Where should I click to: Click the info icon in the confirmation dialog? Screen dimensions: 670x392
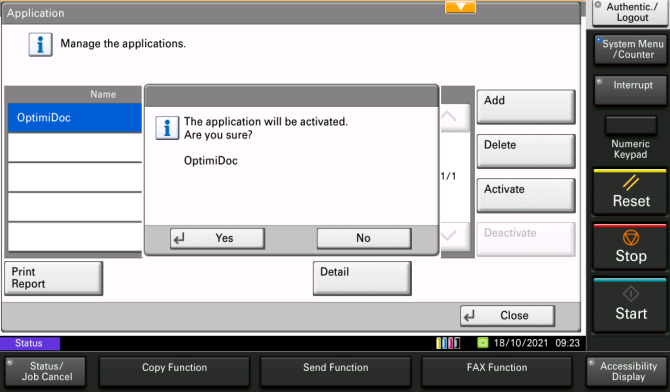point(167,128)
